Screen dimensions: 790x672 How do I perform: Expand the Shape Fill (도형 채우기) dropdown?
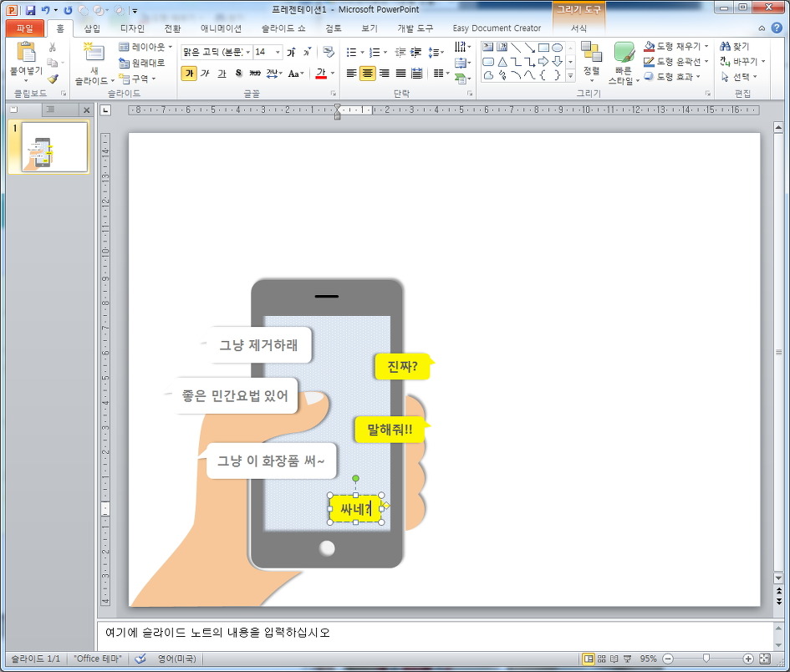(x=706, y=47)
